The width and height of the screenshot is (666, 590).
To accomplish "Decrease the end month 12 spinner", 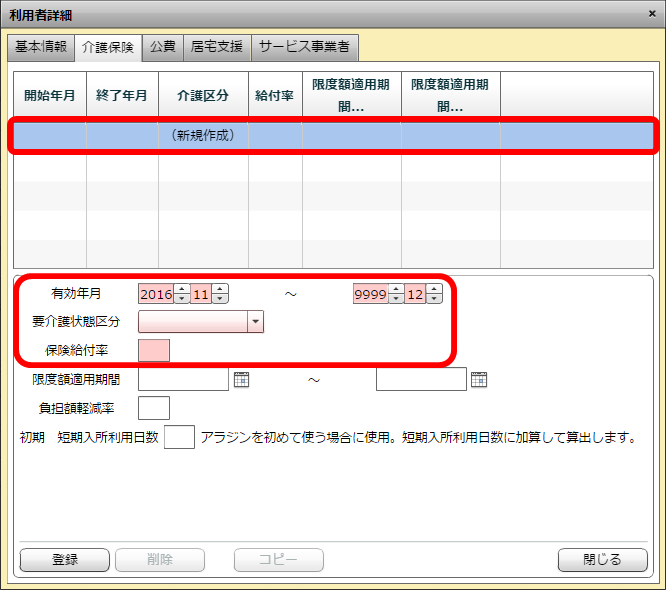I will [x=434, y=299].
